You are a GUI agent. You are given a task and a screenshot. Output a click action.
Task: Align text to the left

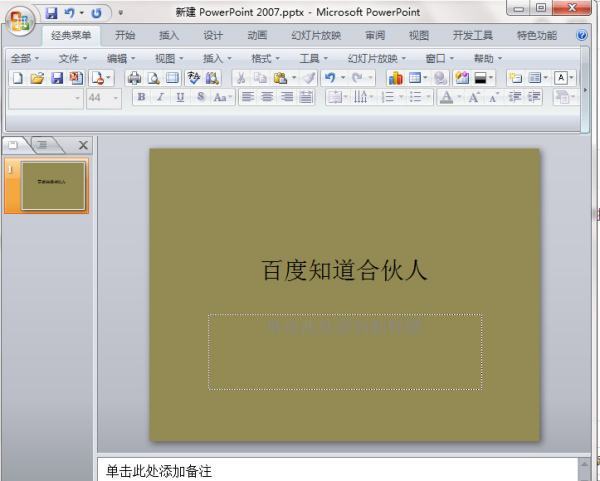pos(248,97)
